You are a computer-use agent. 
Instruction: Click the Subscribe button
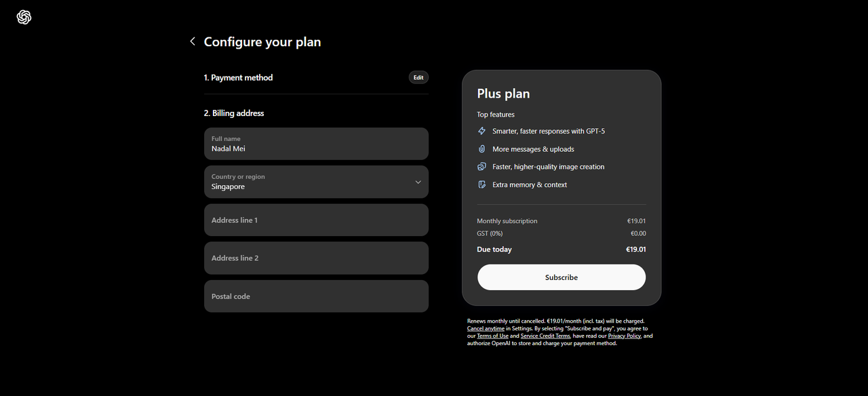click(561, 277)
